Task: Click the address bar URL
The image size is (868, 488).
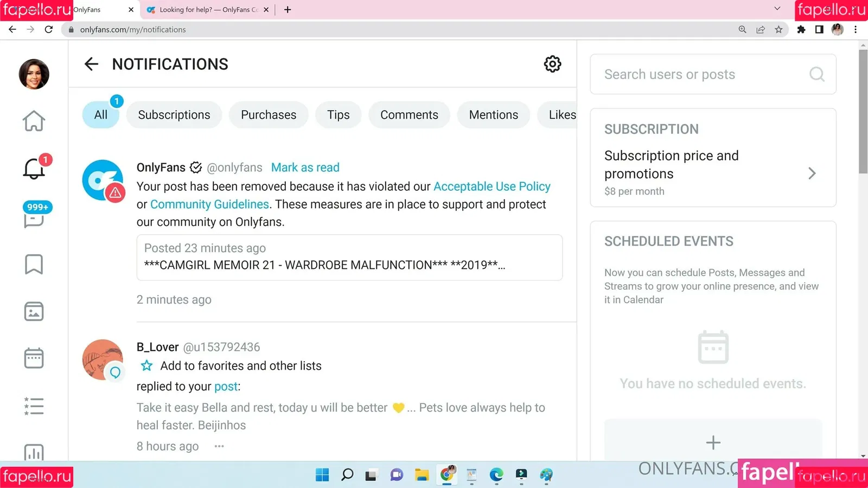Action: (133, 30)
